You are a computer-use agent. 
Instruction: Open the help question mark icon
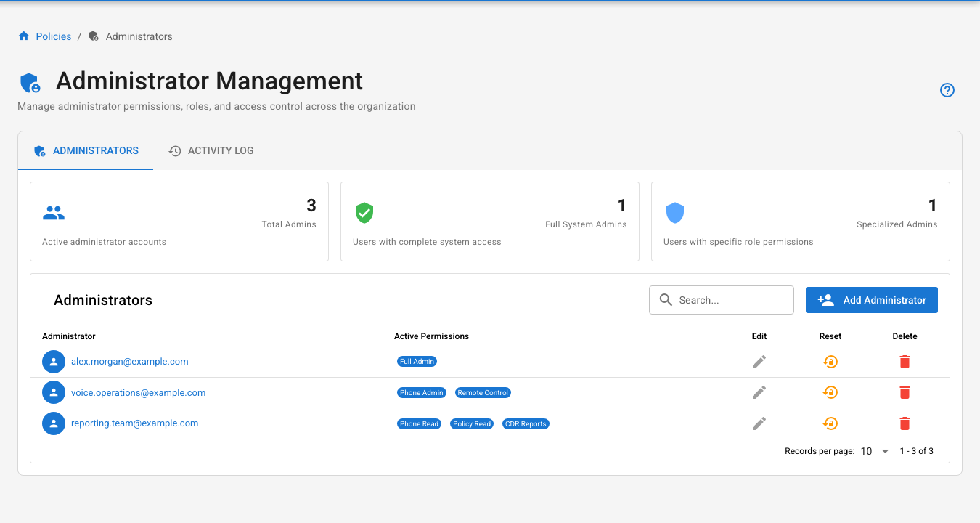coord(947,90)
